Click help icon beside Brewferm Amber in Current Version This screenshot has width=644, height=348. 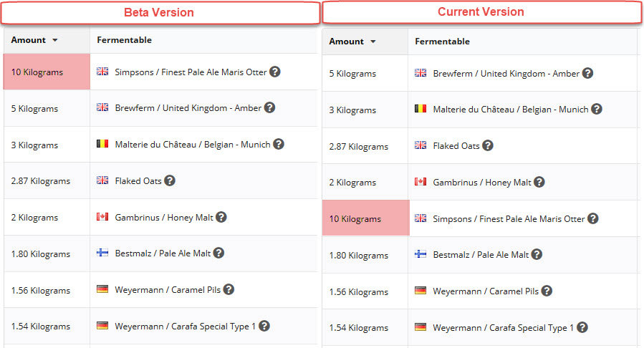(587, 73)
